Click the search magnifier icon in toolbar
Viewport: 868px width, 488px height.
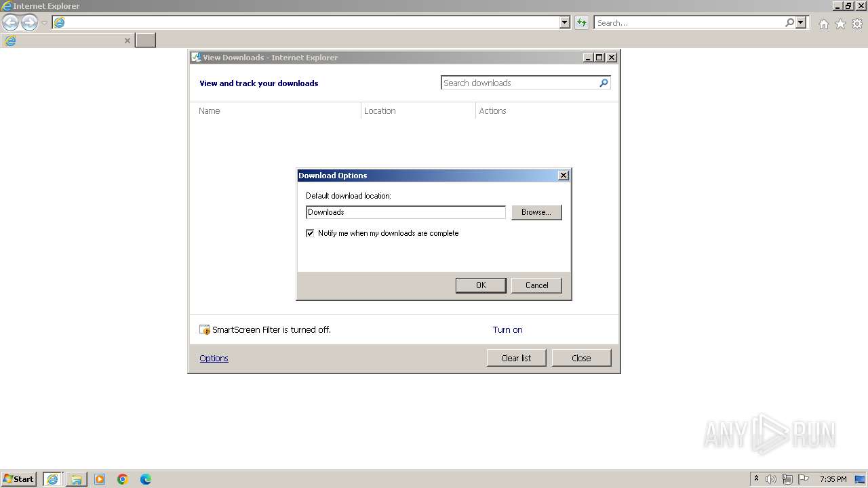click(x=789, y=22)
